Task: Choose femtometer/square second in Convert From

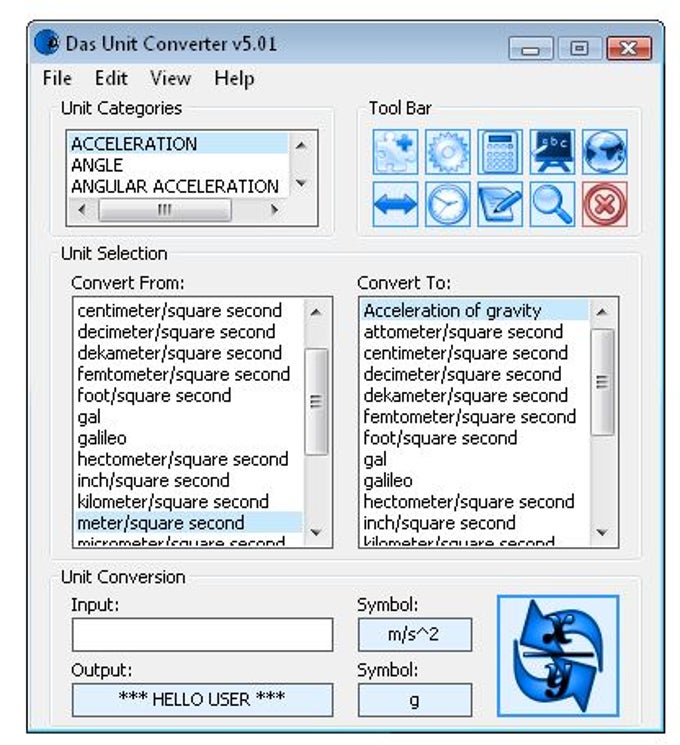Action: click(188, 374)
